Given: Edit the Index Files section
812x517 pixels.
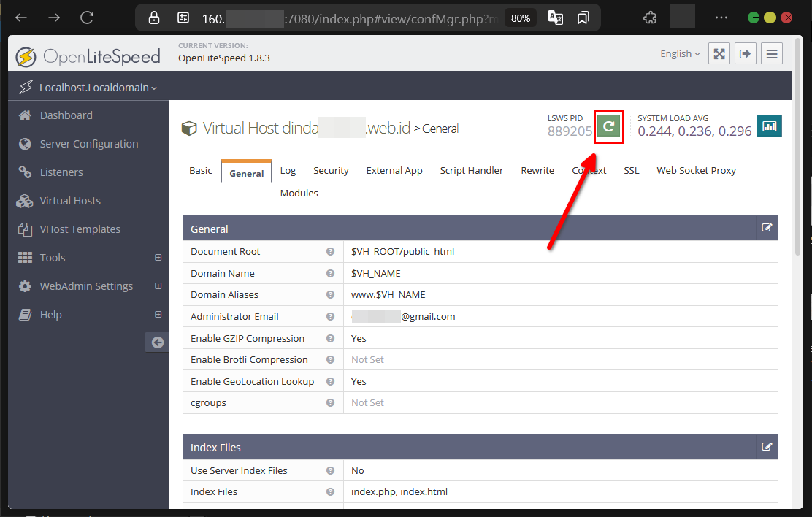Looking at the screenshot, I should pyautogui.click(x=767, y=447).
